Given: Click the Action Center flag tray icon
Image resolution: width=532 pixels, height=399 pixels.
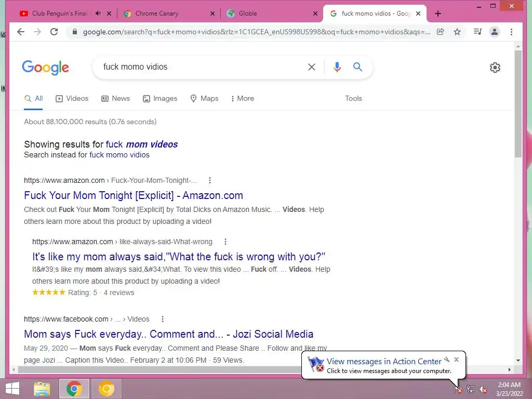Looking at the screenshot, I should coord(458,389).
